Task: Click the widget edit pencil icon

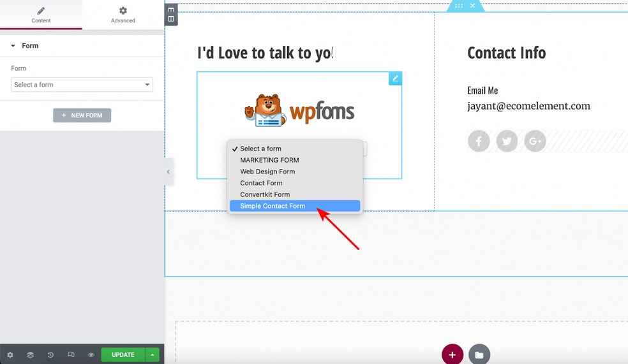Action: pos(395,78)
